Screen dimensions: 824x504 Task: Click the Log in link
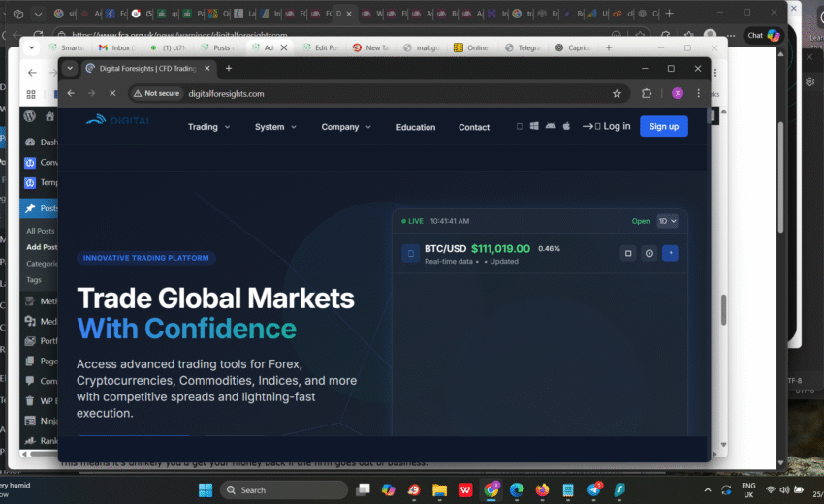click(x=606, y=126)
